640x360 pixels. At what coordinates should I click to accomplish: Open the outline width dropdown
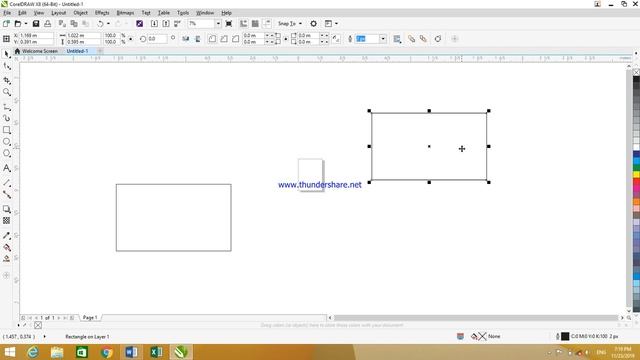click(x=383, y=39)
